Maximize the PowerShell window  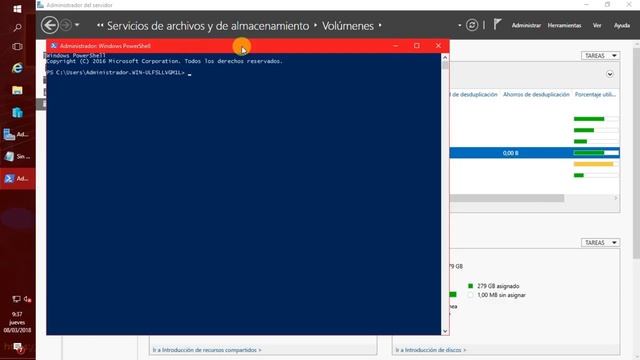[x=417, y=46]
